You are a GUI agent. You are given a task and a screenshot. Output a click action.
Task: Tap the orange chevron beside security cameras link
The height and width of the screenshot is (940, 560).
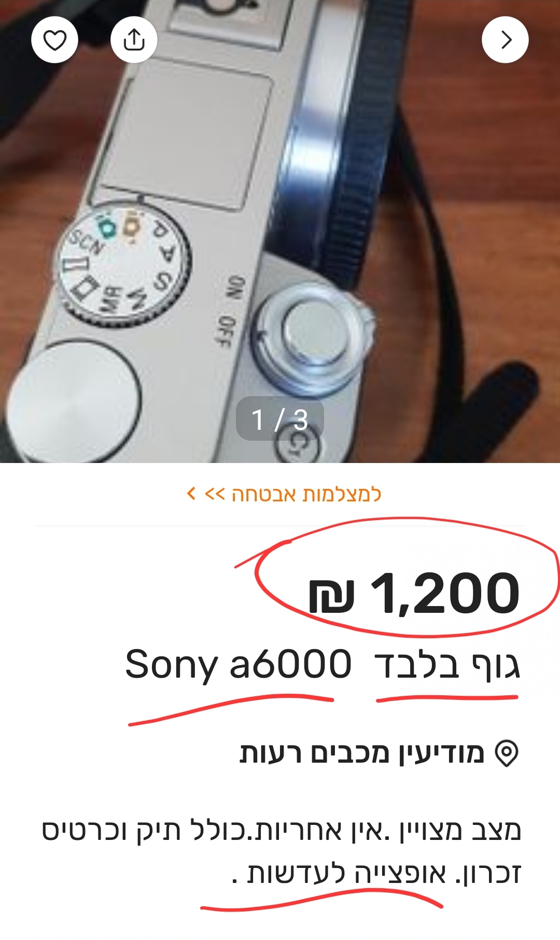[191, 494]
